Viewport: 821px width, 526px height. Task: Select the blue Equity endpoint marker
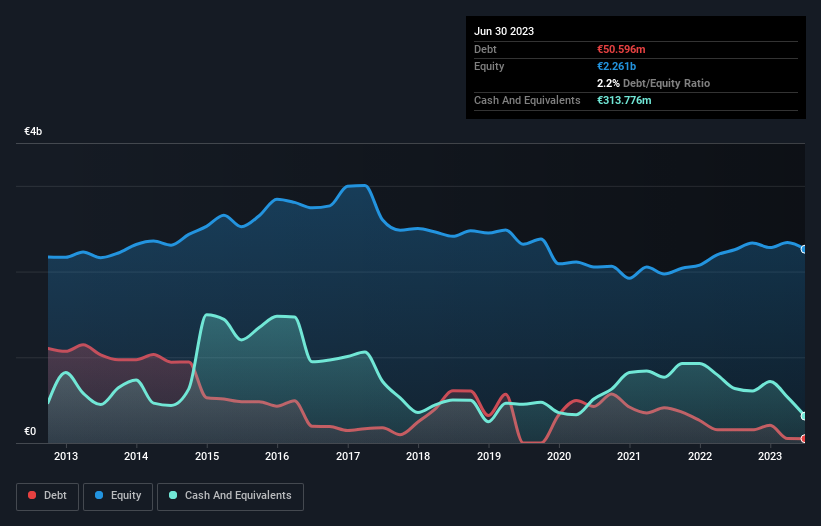pyautogui.click(x=804, y=250)
